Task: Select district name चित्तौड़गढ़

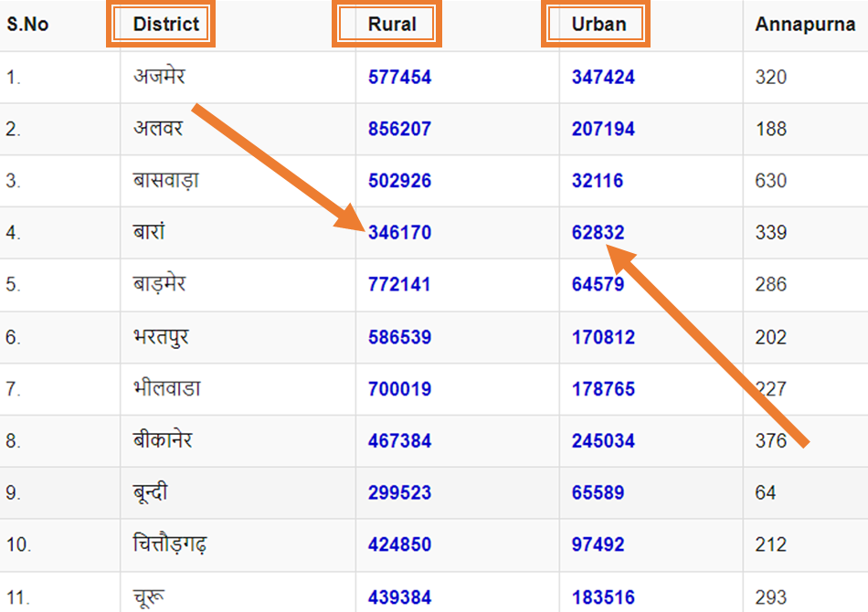Action: (x=170, y=543)
